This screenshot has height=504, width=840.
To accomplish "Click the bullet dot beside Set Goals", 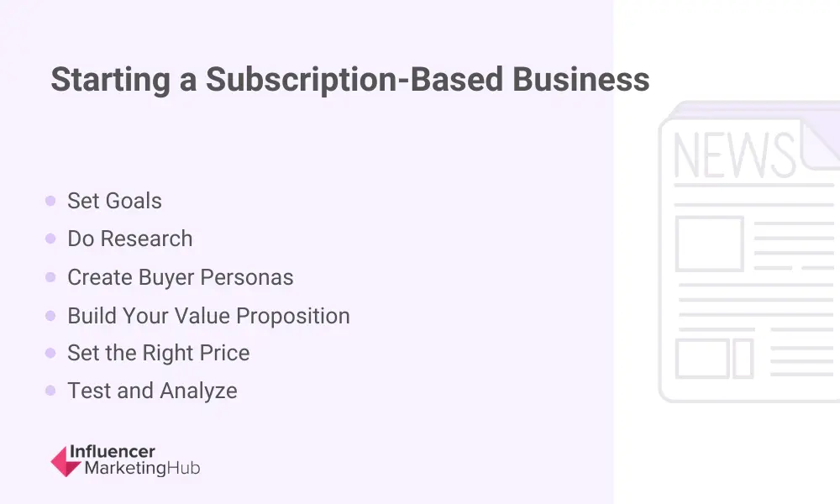I will 50,201.
